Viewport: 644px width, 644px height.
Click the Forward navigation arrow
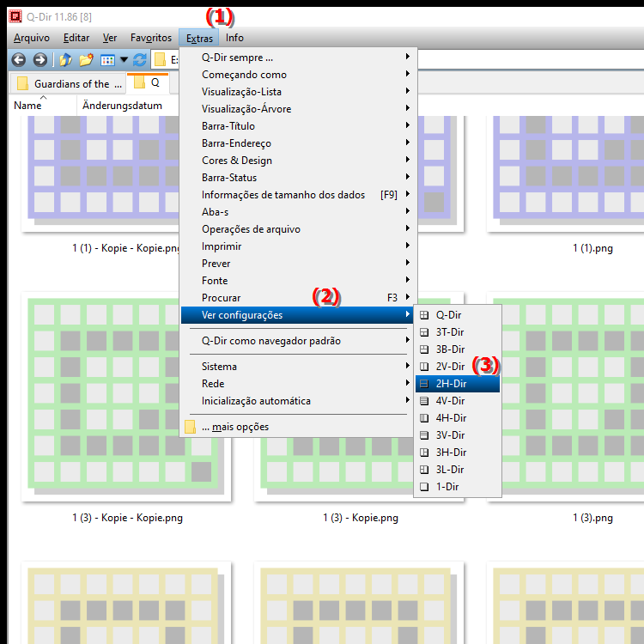point(39,60)
